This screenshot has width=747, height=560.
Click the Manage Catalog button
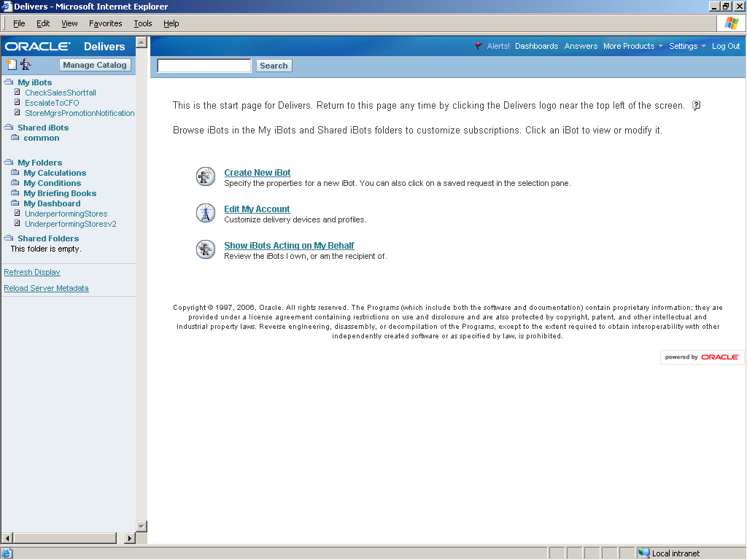coord(95,65)
